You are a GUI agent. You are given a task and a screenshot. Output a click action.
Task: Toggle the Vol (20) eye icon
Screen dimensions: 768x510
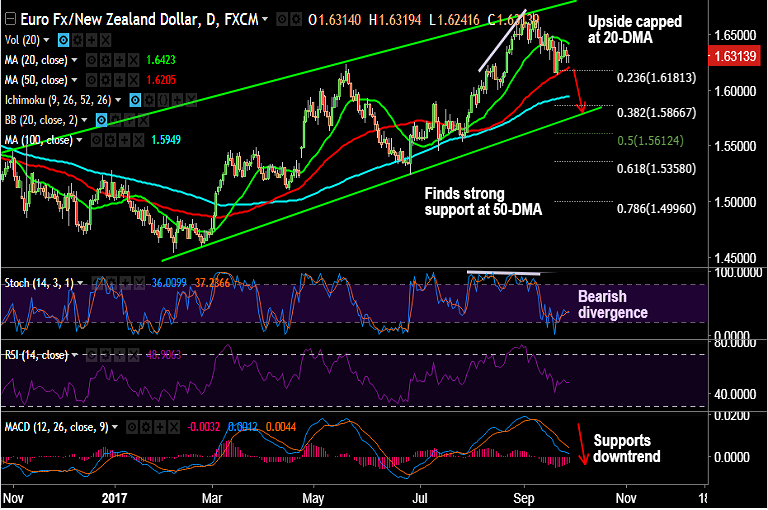(x=63, y=40)
